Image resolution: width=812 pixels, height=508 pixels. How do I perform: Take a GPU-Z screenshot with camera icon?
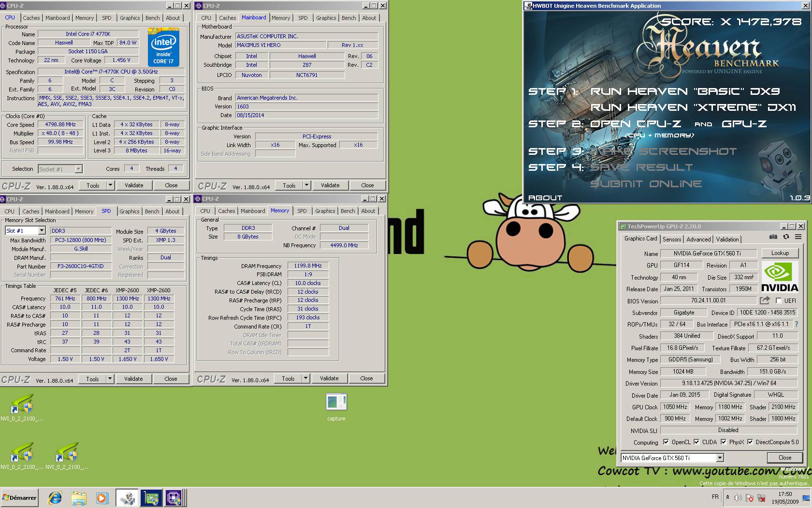click(773, 237)
